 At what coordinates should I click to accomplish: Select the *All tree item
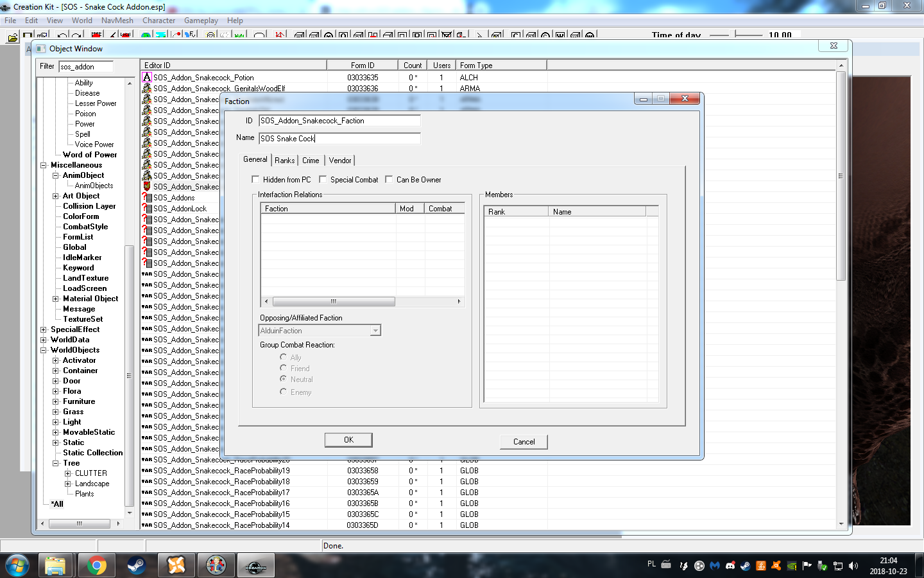(57, 504)
